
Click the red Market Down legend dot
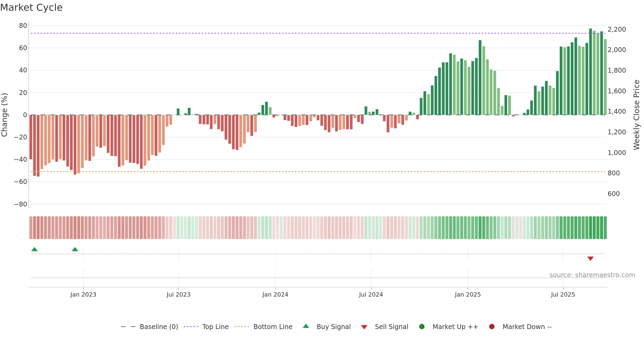[x=492, y=327]
